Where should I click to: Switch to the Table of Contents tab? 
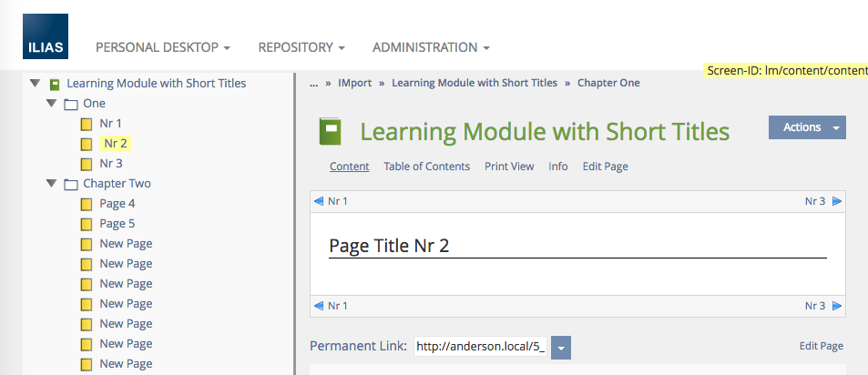[x=426, y=167]
